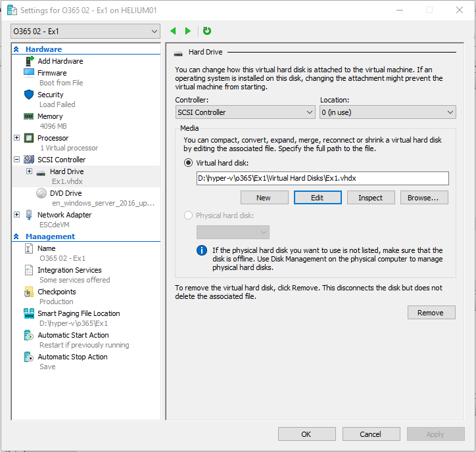Viewport: 476px width, 452px height.
Task: Click the Integration Services icon
Action: (x=28, y=270)
